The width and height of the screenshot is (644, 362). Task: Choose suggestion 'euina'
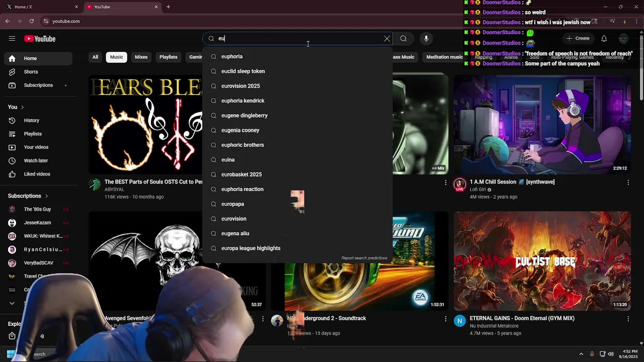pyautogui.click(x=297, y=160)
